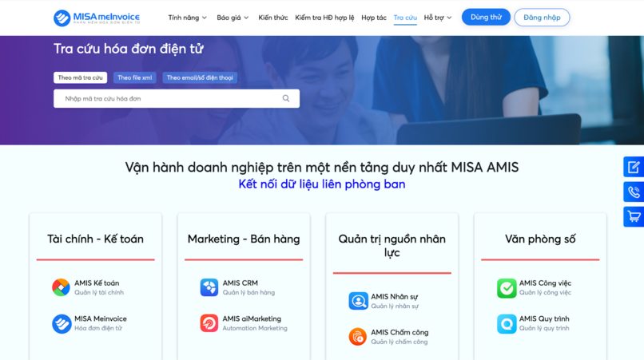Switch to Theo email/số điện thoại tab

point(200,77)
